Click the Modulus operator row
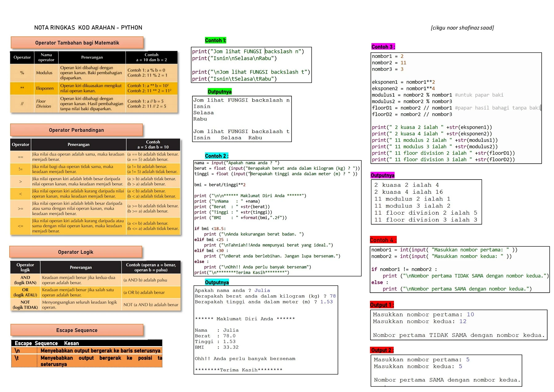 94,73
